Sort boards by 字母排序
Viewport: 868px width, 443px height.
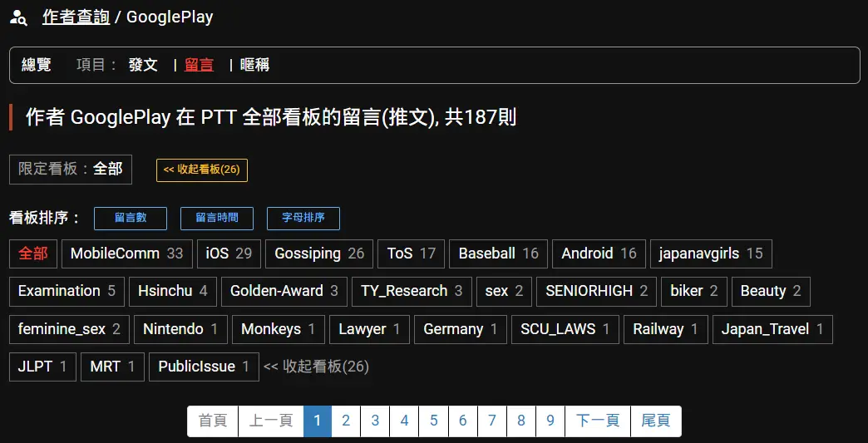[303, 218]
